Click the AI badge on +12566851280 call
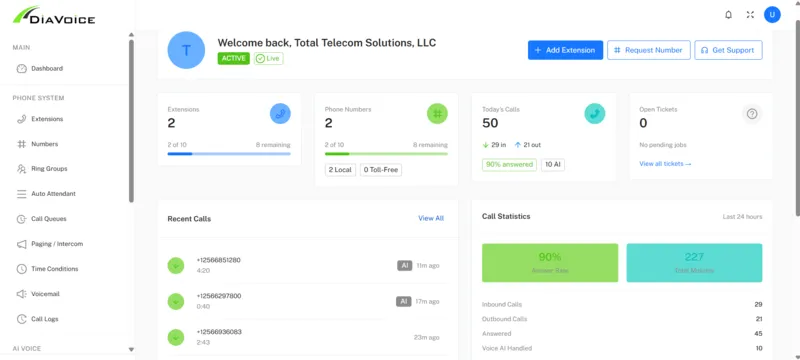Screen dimensions: 800x360 (405, 266)
